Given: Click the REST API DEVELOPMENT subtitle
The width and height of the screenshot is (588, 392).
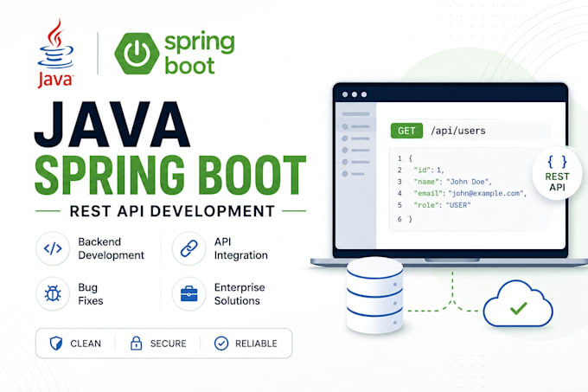Looking at the screenshot, I should click(x=172, y=211).
